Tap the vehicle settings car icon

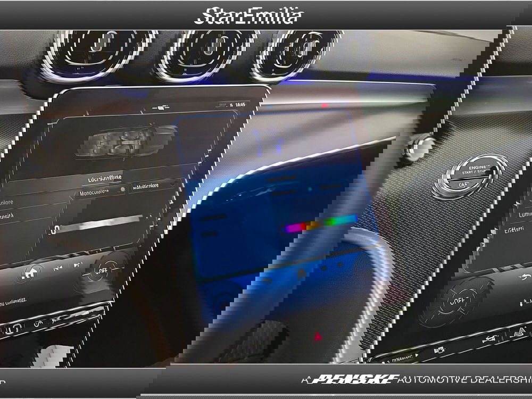tap(488, 338)
